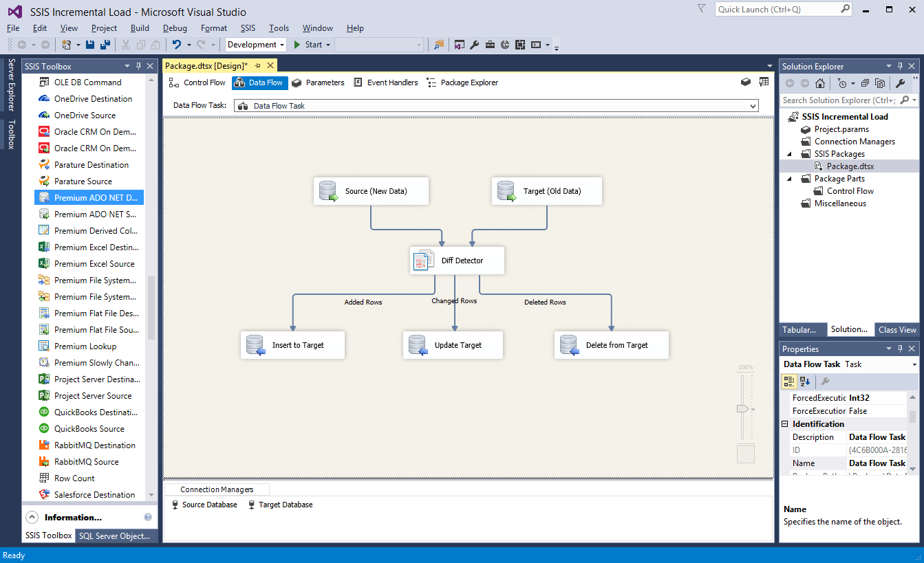Select Premium Lookup toolbox item
Image resolution: width=924 pixels, height=563 pixels.
[85, 346]
